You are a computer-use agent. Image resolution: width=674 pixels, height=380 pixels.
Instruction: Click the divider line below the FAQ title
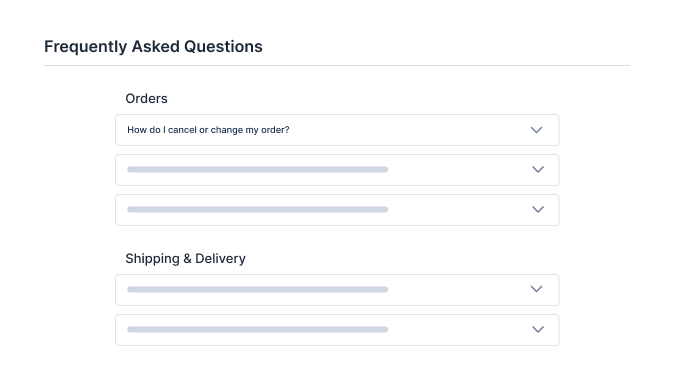tap(337, 65)
